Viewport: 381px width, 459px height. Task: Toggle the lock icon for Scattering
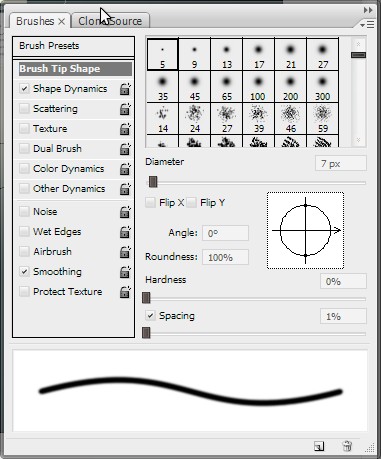125,109
